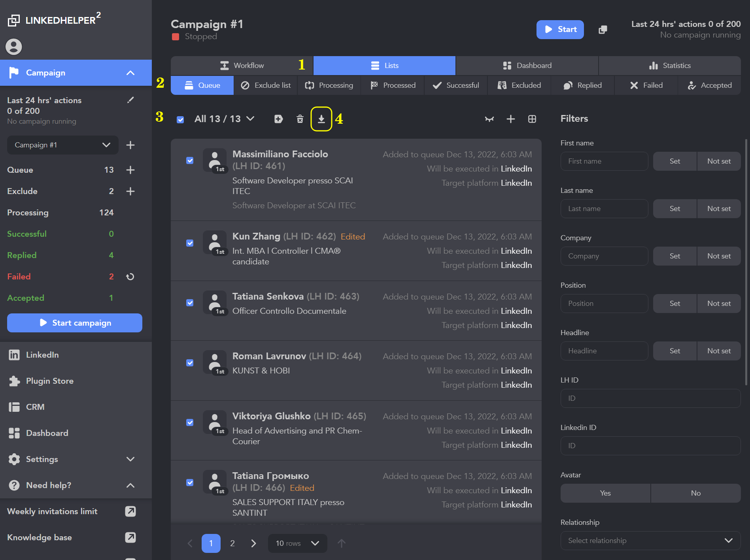This screenshot has width=750, height=560.
Task: Open Weekly invitations limit external link
Action: coord(130,511)
